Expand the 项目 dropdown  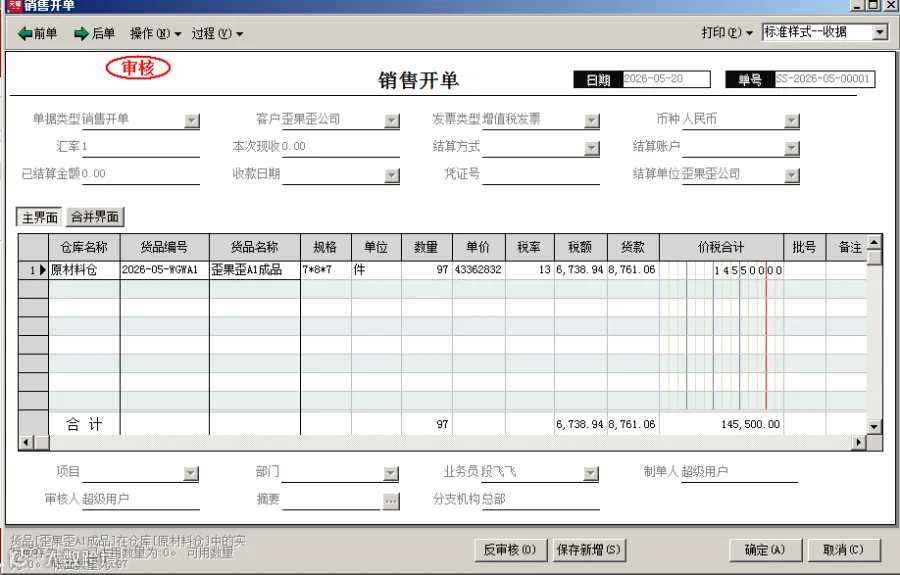tap(191, 473)
